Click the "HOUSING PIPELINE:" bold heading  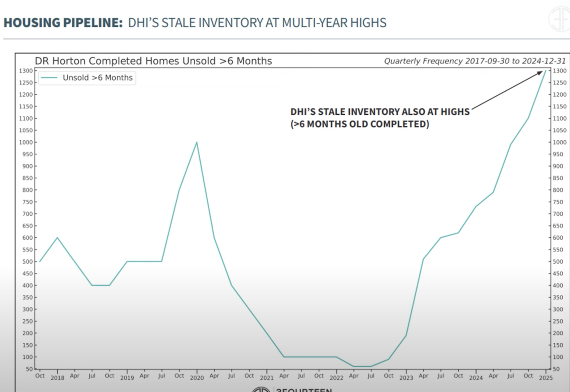pyautogui.click(x=63, y=23)
